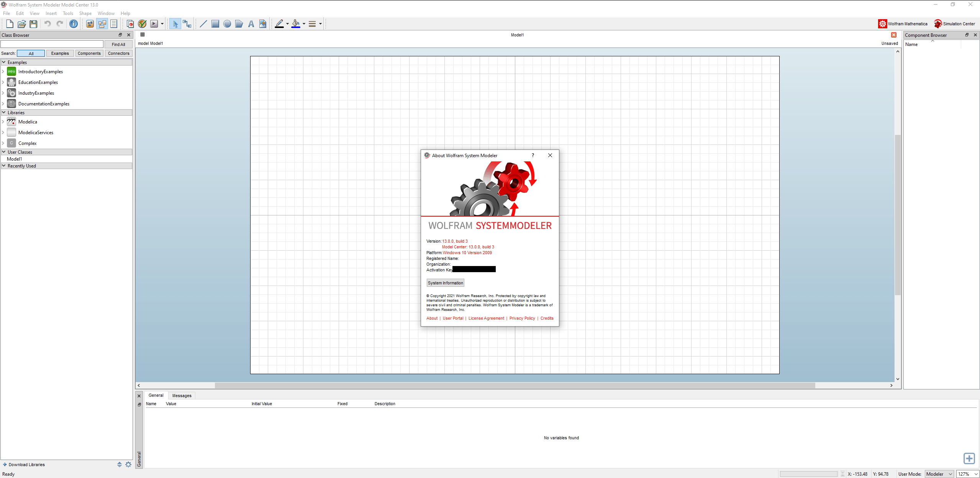
Task: Click the Complex library icon
Action: pyautogui.click(x=11, y=143)
